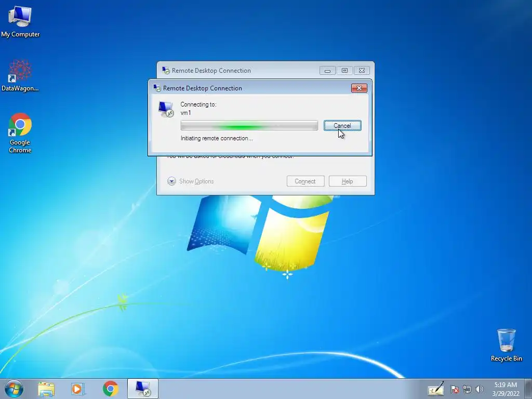Open Windows Explorer from taskbar

point(46,389)
